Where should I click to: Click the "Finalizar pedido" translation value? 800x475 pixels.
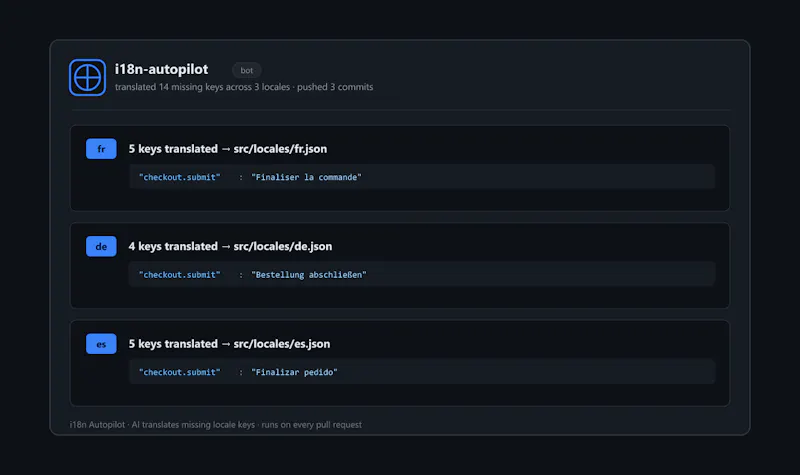pyautogui.click(x=294, y=372)
